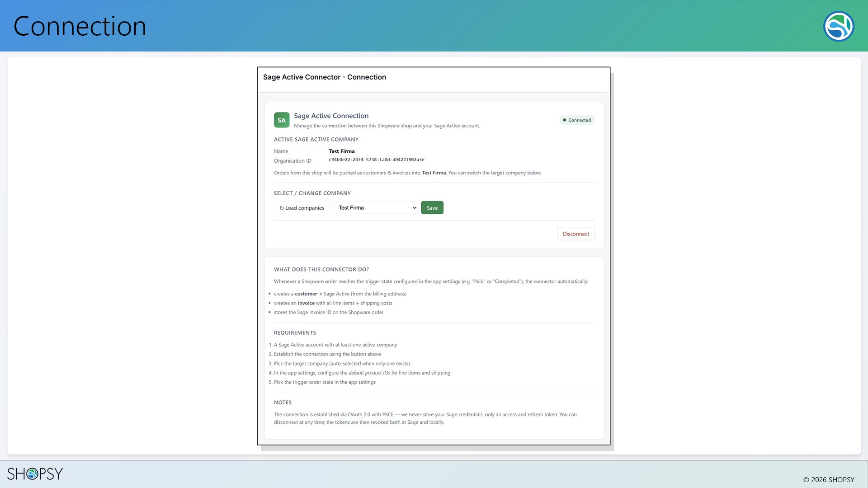
Task: Click the Load companies button
Action: tap(302, 208)
